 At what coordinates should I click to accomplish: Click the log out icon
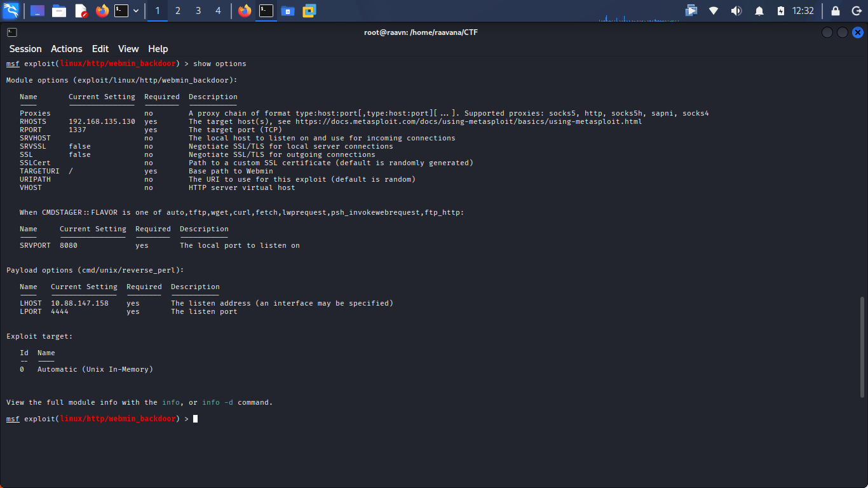tap(856, 11)
